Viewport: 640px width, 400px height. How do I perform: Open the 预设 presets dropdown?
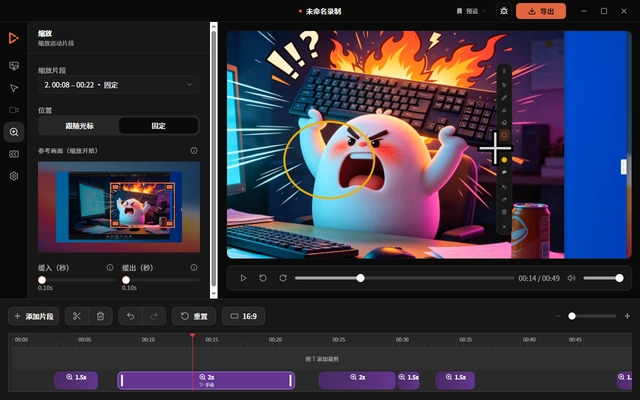(x=471, y=11)
